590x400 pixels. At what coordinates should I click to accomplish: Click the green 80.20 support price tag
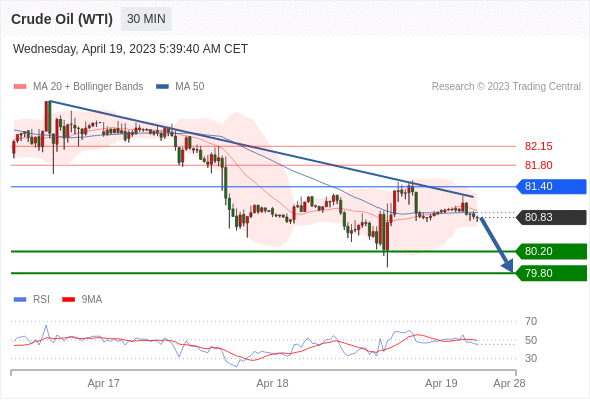pyautogui.click(x=552, y=251)
